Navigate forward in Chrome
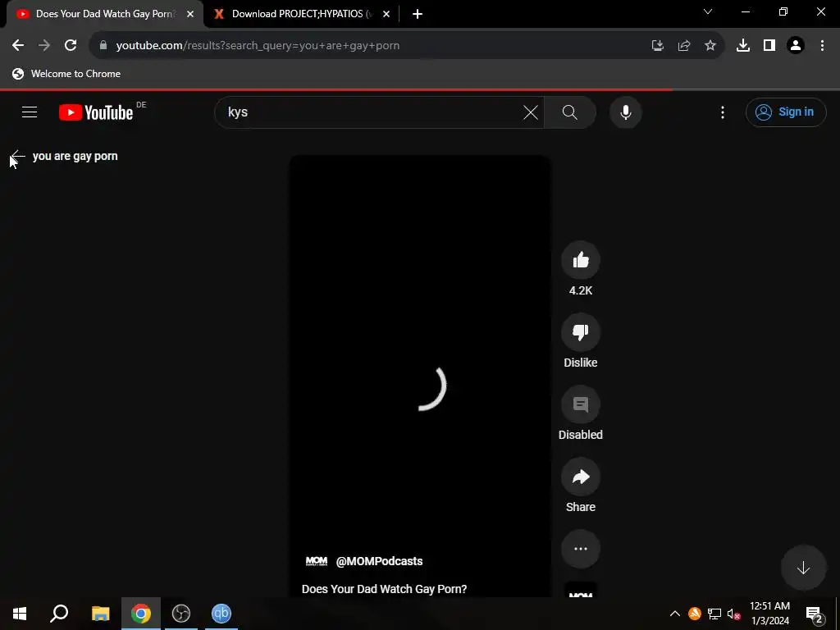The width and height of the screenshot is (840, 630). coord(44,45)
